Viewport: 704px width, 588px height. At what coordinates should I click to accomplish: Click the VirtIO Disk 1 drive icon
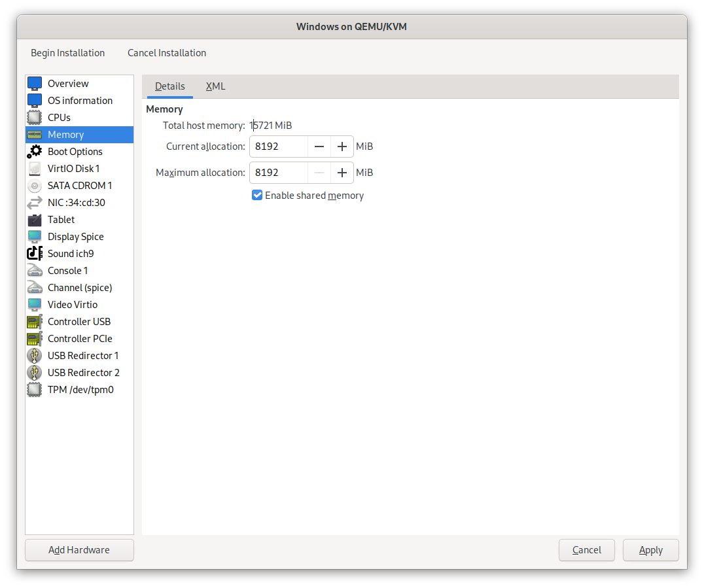(x=35, y=169)
